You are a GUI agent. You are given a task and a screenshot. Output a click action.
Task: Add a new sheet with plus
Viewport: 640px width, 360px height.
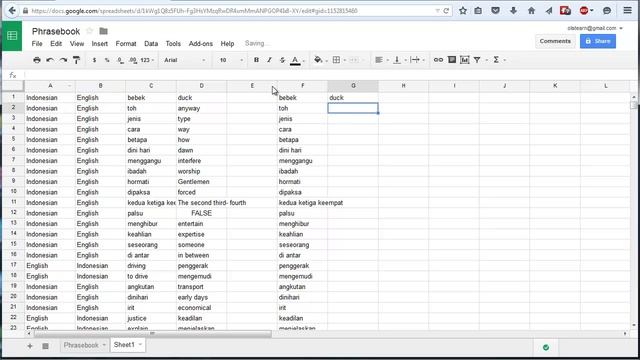pyautogui.click(x=30, y=346)
